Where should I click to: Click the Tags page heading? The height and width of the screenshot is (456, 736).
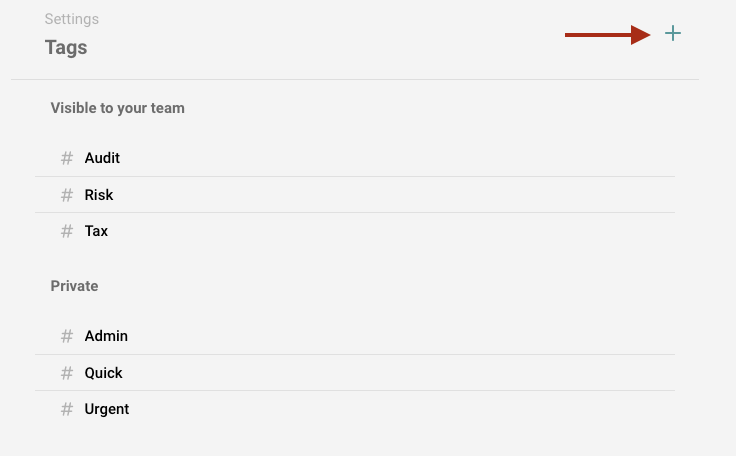pos(66,48)
